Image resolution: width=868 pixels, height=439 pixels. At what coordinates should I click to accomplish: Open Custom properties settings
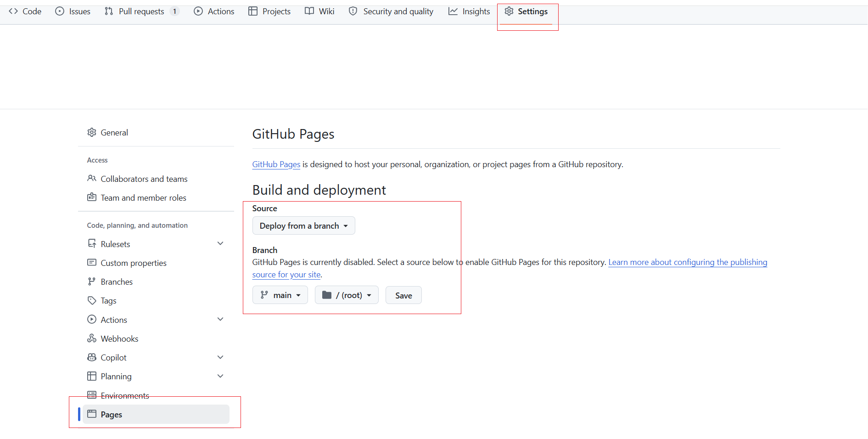click(x=156, y=263)
